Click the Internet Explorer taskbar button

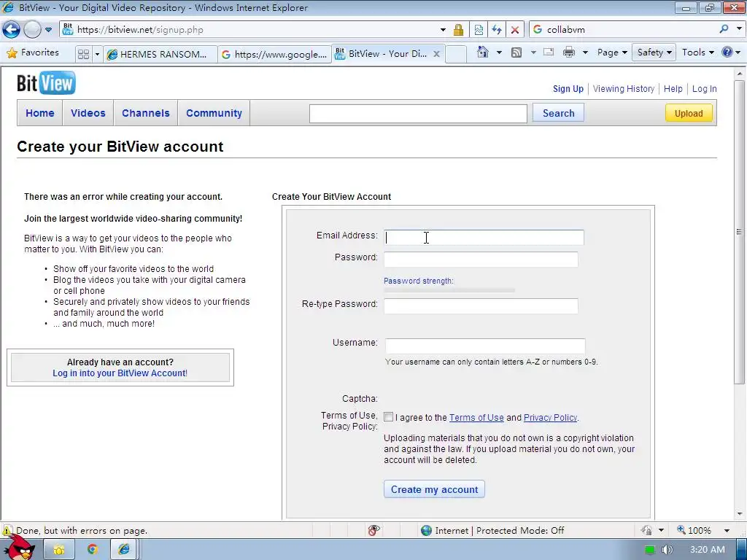click(x=125, y=550)
